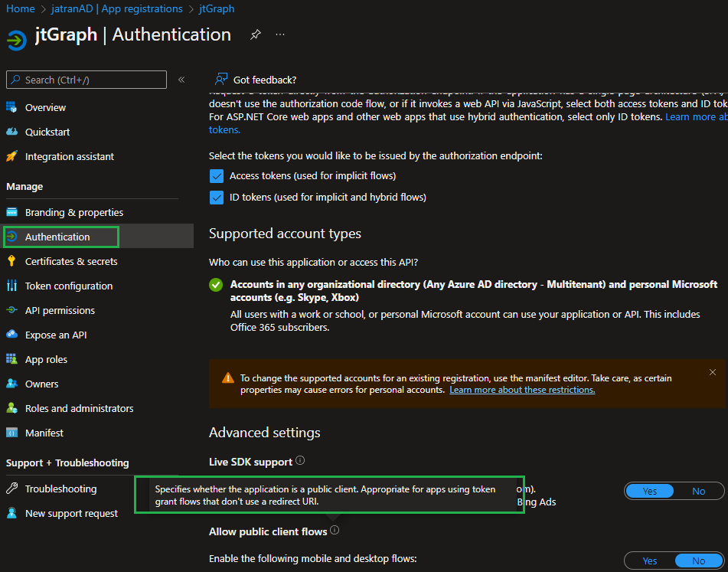The width and height of the screenshot is (728, 572).
Task: Pin the jtGraph Authentication page
Action: (x=256, y=34)
